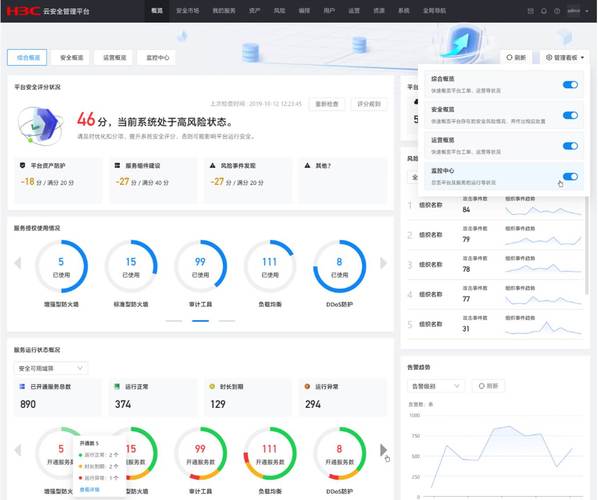Click the message list icon in header
Image resolution: width=598 pixels, height=500 pixels.
click(530, 11)
